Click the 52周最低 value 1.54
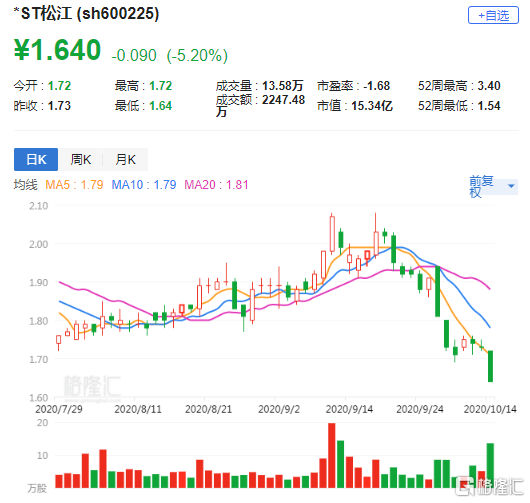This screenshot has height=503, width=530. [489, 106]
